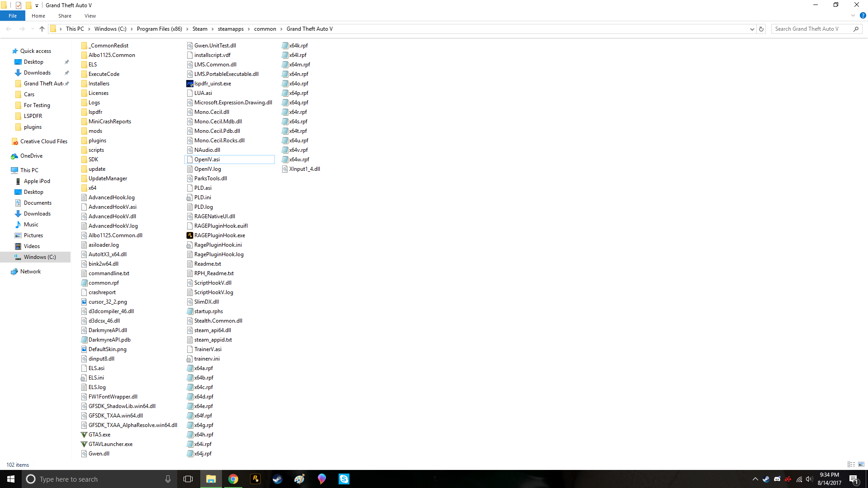Open Customize Quick Access Toolbar dropdown
Screen dimensions: 868x488
(x=37, y=5)
